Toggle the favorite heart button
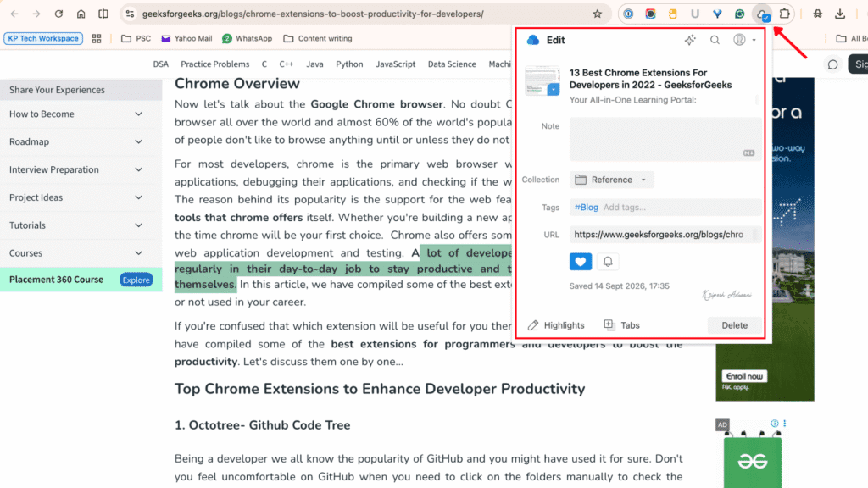The width and height of the screenshot is (868, 488). point(580,262)
